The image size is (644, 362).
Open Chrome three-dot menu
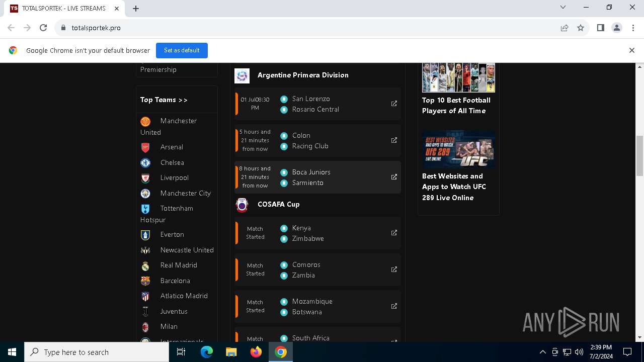(633, 28)
